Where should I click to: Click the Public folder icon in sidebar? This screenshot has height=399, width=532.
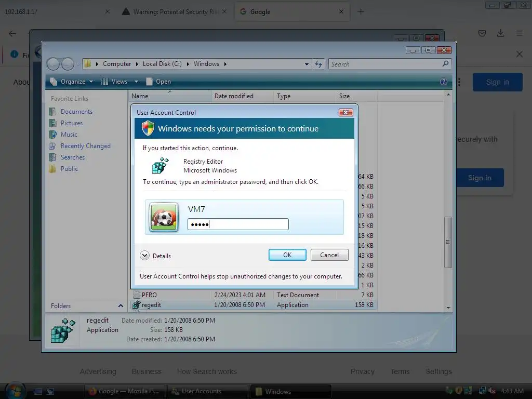(52, 169)
